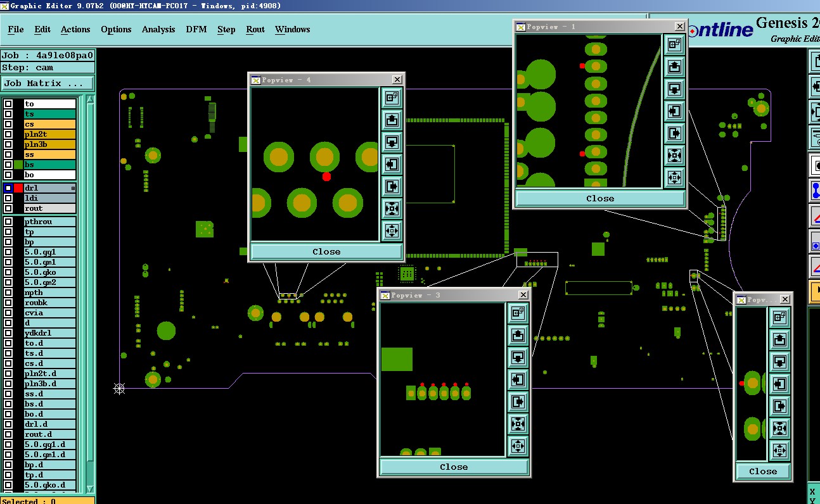Click the detach window icon in Popview - 3

[x=518, y=312]
